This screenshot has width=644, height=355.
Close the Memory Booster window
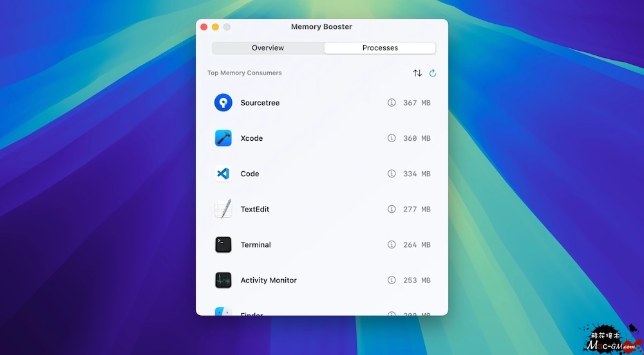click(204, 27)
